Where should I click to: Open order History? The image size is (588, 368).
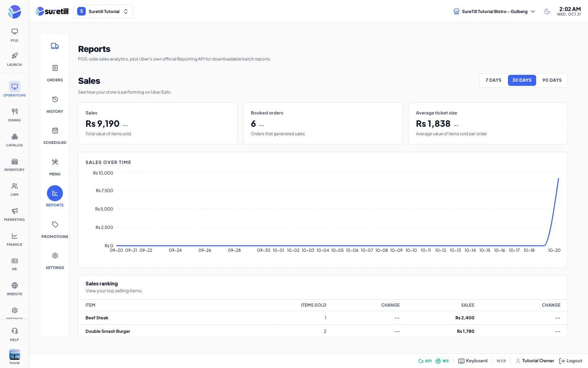tap(55, 104)
